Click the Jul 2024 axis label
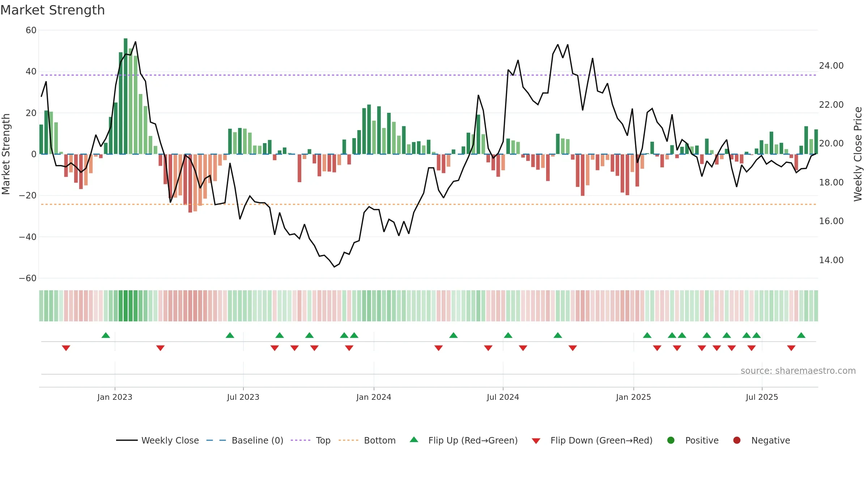The height and width of the screenshot is (488, 868). click(x=503, y=397)
